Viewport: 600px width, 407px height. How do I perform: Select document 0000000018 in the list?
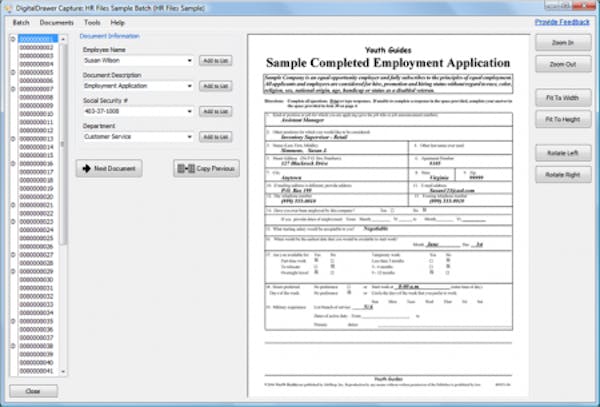pyautogui.click(x=36, y=180)
